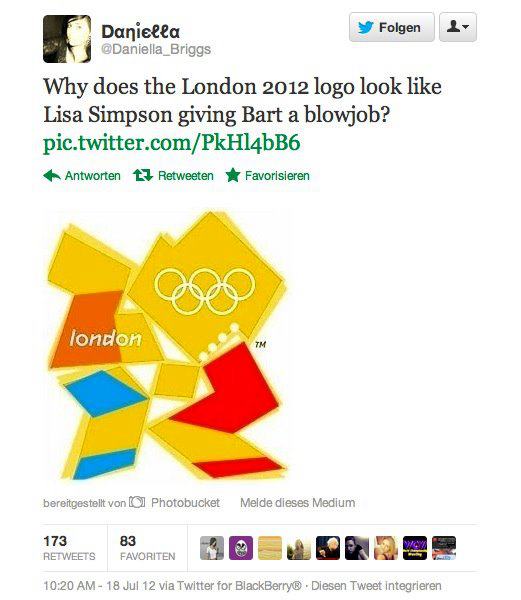Click the tan striped retweeter avatar

270,548
